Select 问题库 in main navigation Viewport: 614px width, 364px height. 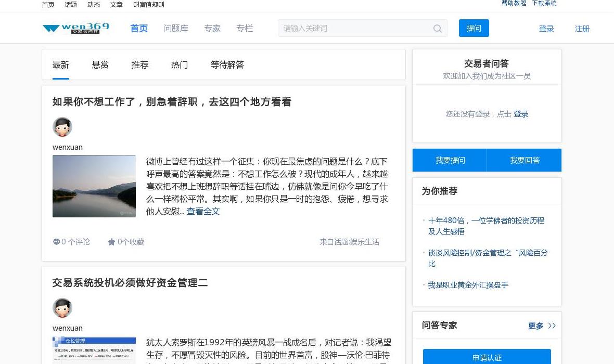tap(176, 28)
